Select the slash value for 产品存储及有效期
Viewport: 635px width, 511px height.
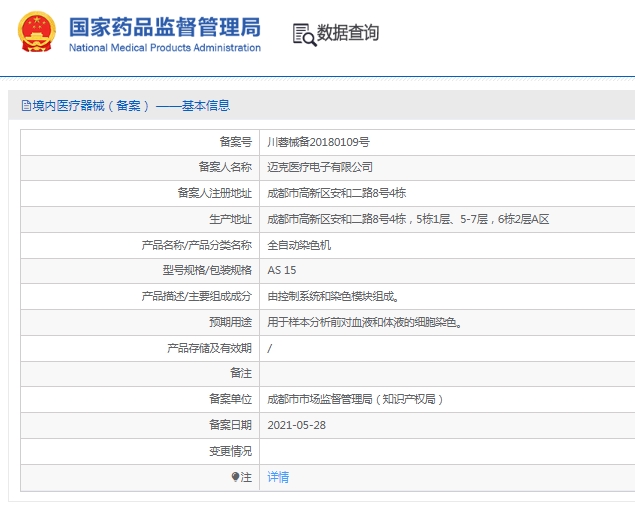click(270, 348)
